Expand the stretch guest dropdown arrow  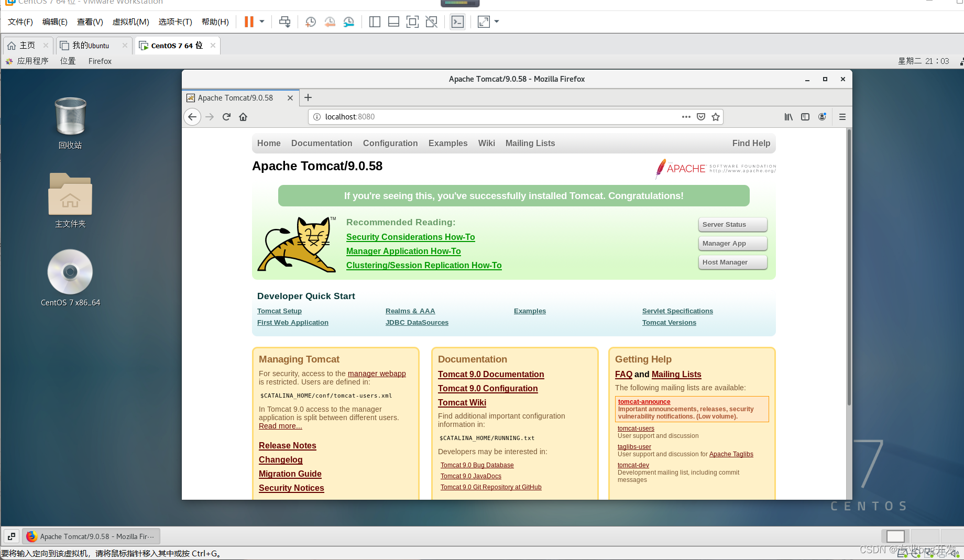pos(497,22)
